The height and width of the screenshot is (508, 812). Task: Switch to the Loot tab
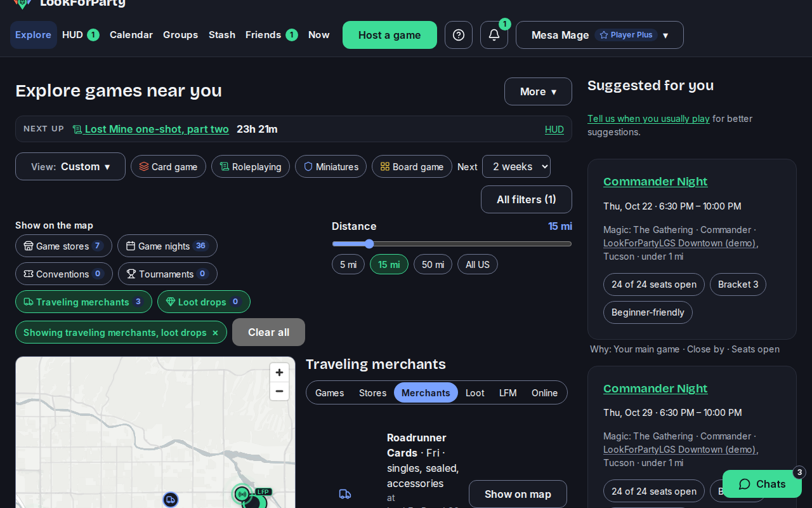point(475,392)
